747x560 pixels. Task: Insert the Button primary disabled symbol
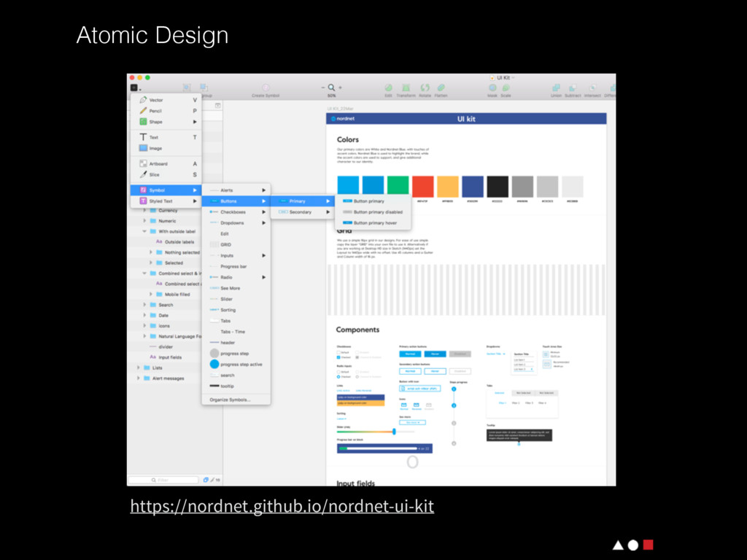pos(373,212)
